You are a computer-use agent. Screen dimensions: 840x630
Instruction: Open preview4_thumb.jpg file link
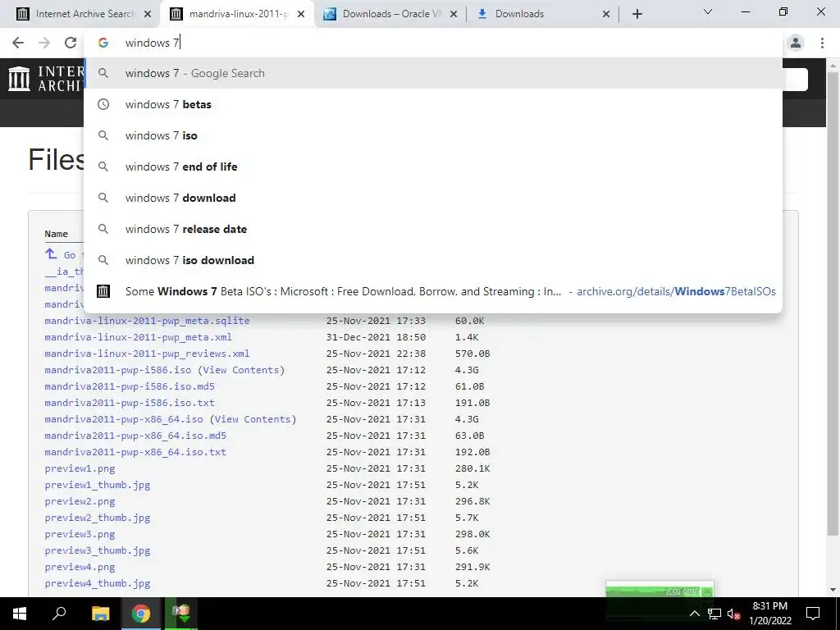pyautogui.click(x=98, y=583)
